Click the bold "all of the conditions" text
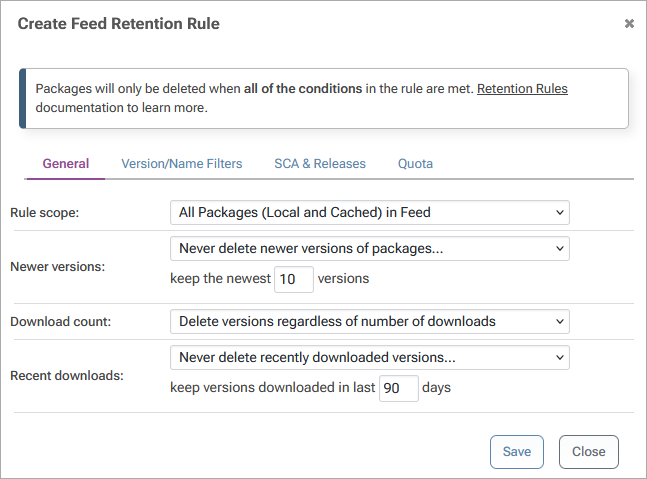Image resolution: width=647 pixels, height=479 pixels. pyautogui.click(x=303, y=89)
